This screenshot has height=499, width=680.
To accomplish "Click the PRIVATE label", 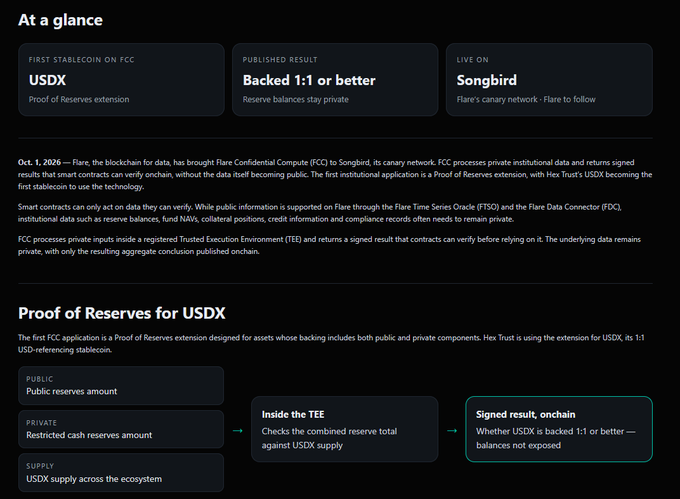I will point(41,423).
